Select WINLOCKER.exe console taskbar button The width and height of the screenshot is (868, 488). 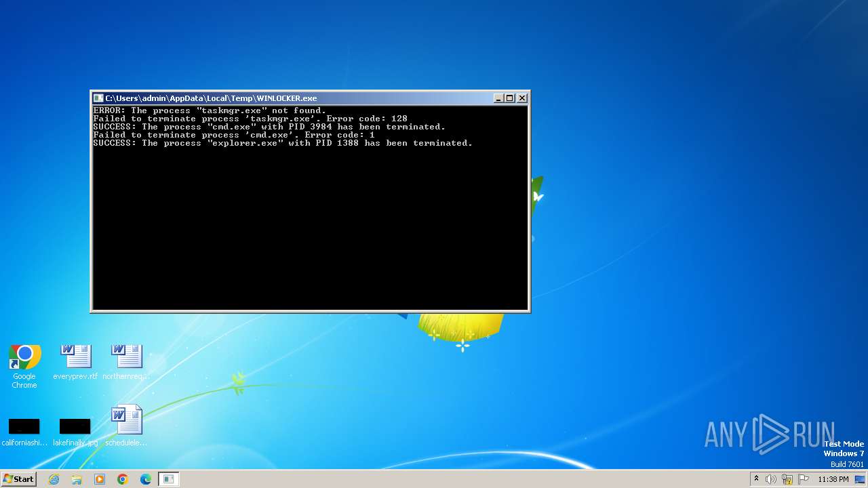tap(169, 479)
